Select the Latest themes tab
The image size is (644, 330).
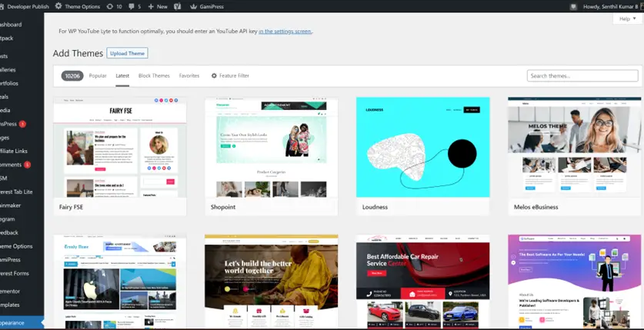(122, 76)
